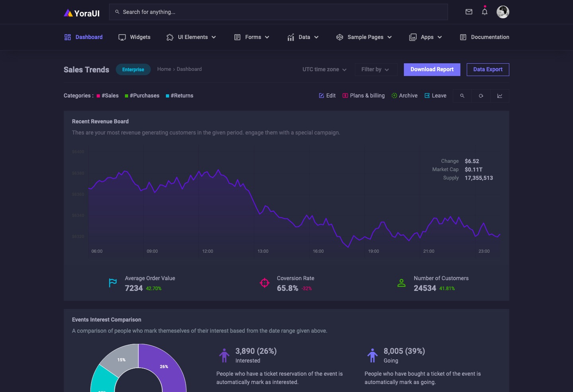
Task: Click the search magnifier icon in search bar
Action: click(117, 12)
